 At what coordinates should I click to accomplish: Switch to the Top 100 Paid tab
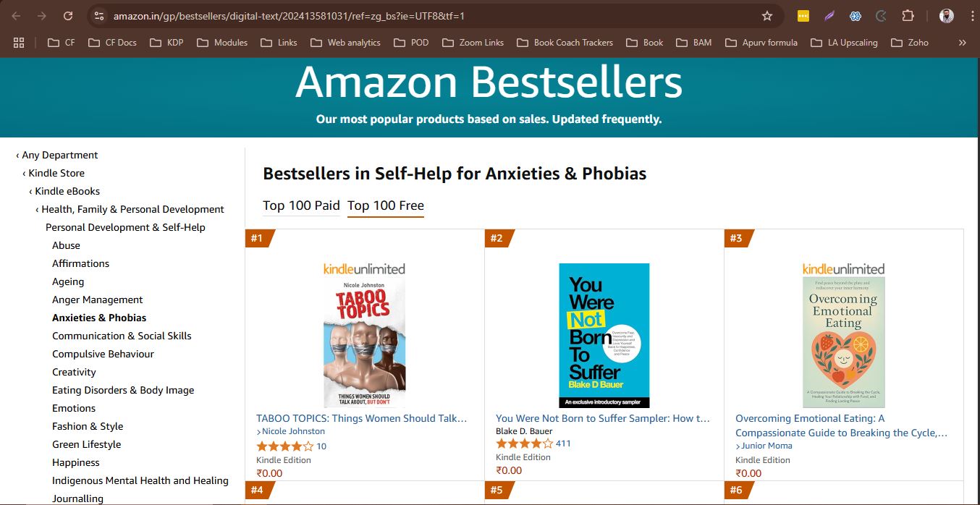point(301,205)
